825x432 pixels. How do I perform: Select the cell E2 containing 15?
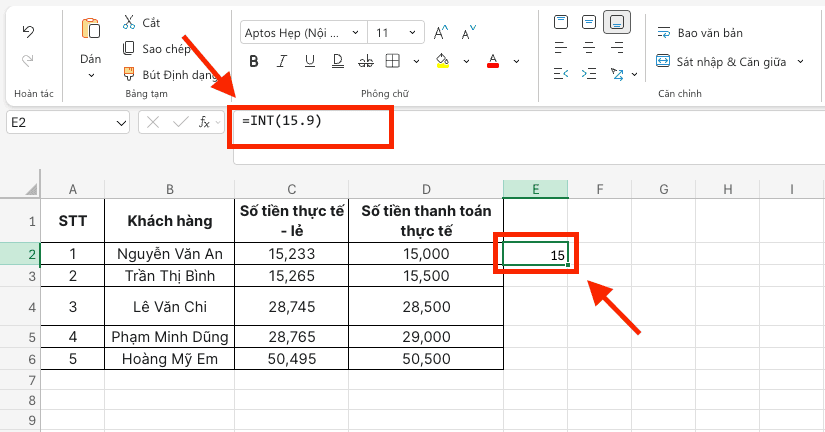tap(536, 254)
